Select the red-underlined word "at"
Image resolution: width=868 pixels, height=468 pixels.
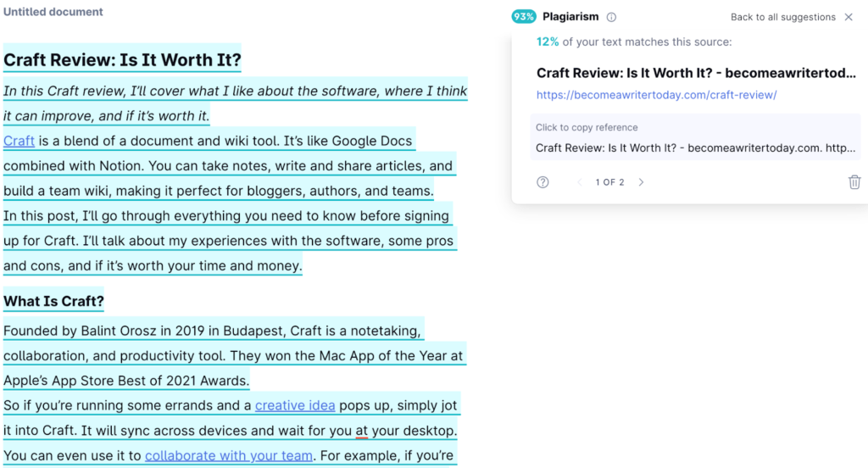[362, 431]
